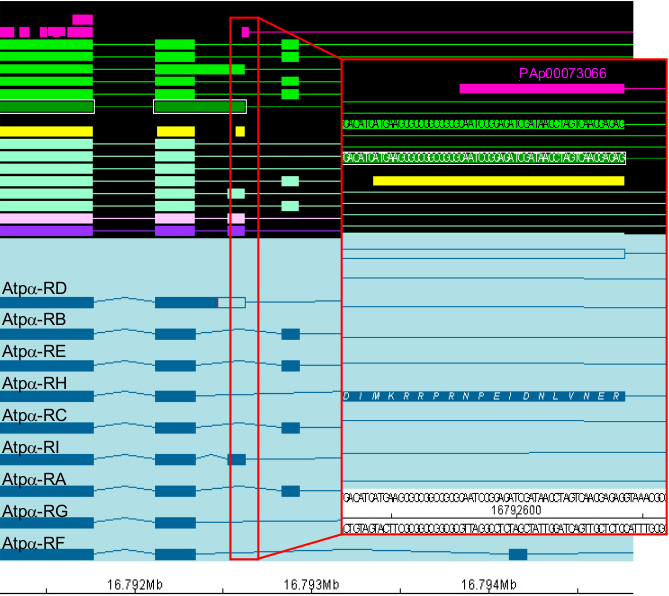Click the 16.792Mb scale label
This screenshot has height=596, width=669.
(x=135, y=584)
